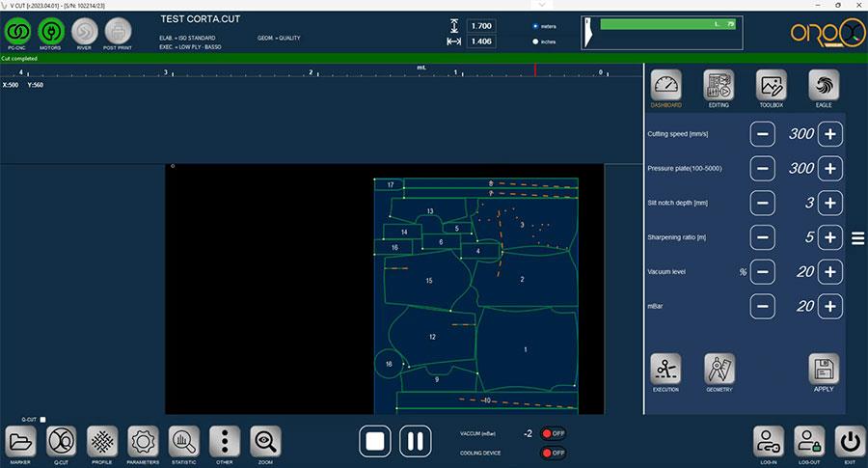Image resolution: width=868 pixels, height=468 pixels.
Task: Open the EXECUTION settings
Action: click(665, 369)
